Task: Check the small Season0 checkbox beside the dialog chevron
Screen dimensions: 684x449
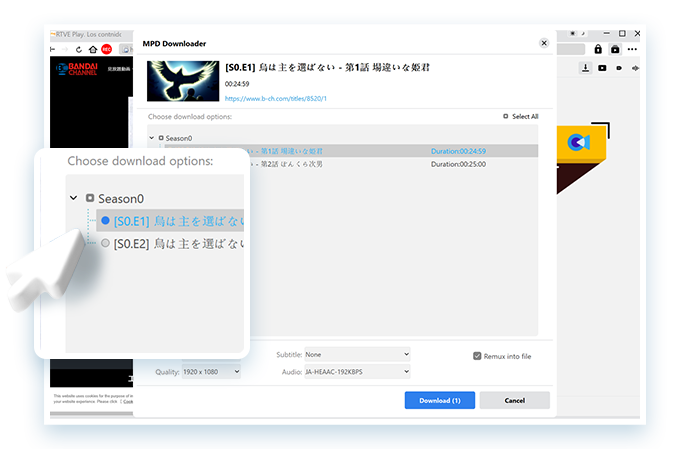Action: click(x=161, y=138)
